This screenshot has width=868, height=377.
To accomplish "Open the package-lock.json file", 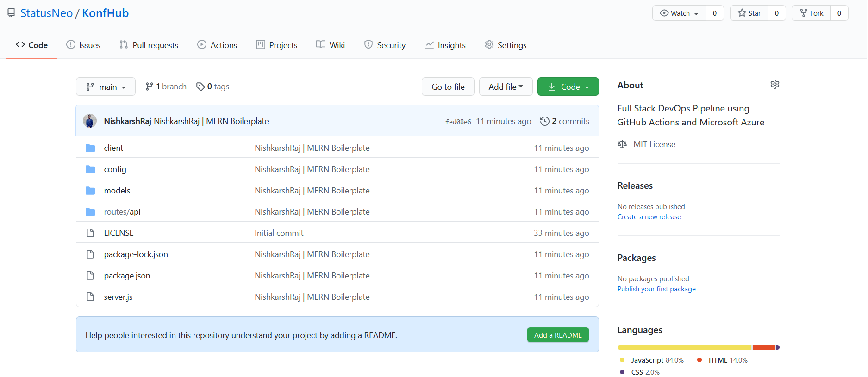I will (x=136, y=254).
